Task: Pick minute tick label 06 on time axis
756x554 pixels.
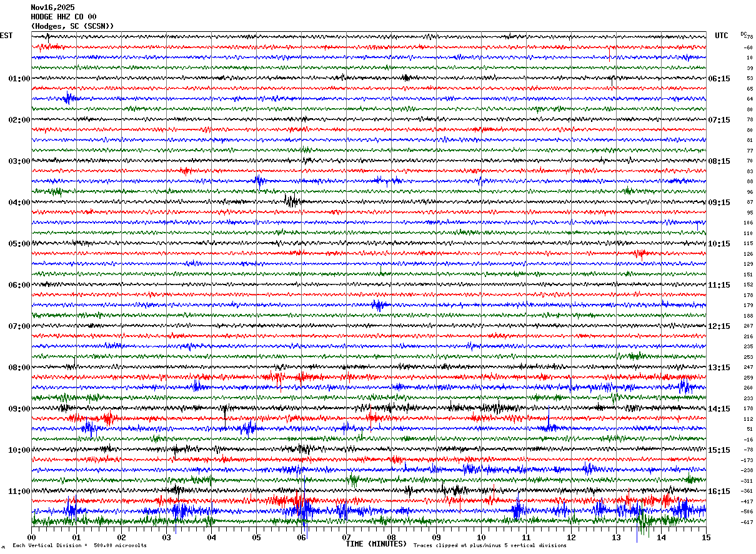Action: pos(301,538)
